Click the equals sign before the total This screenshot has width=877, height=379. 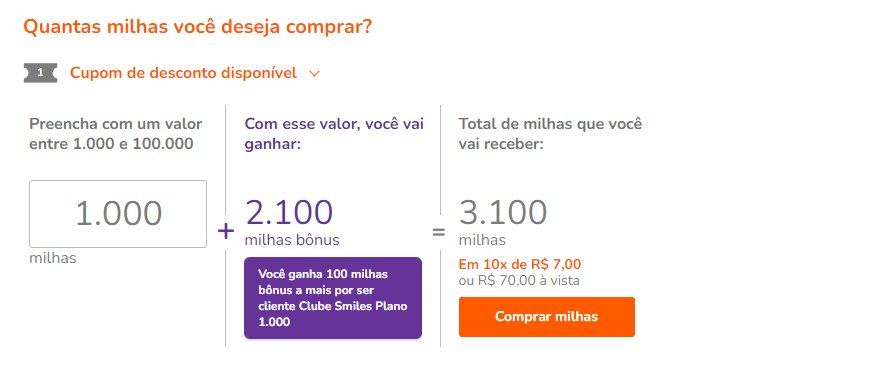click(439, 231)
